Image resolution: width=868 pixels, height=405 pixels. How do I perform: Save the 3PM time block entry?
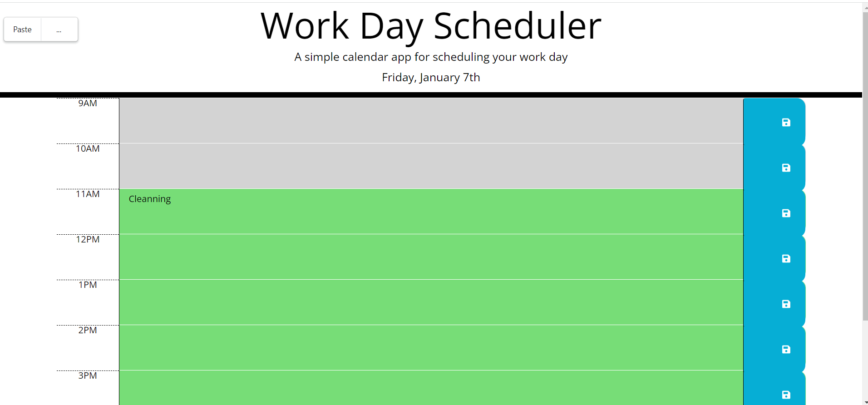(786, 395)
